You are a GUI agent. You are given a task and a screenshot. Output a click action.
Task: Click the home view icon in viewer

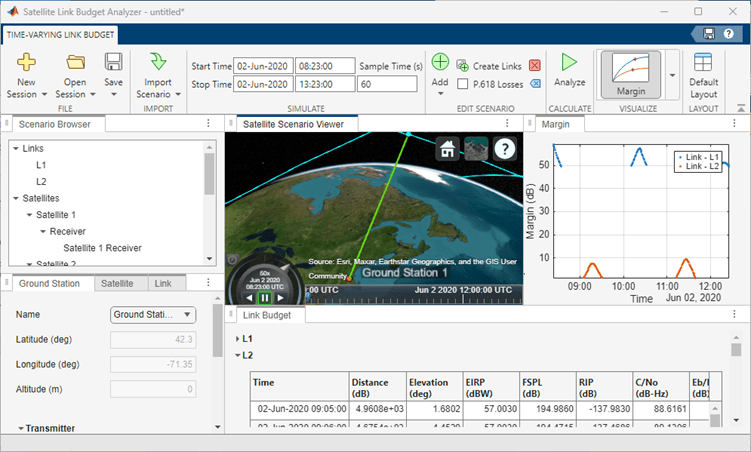tap(448, 148)
